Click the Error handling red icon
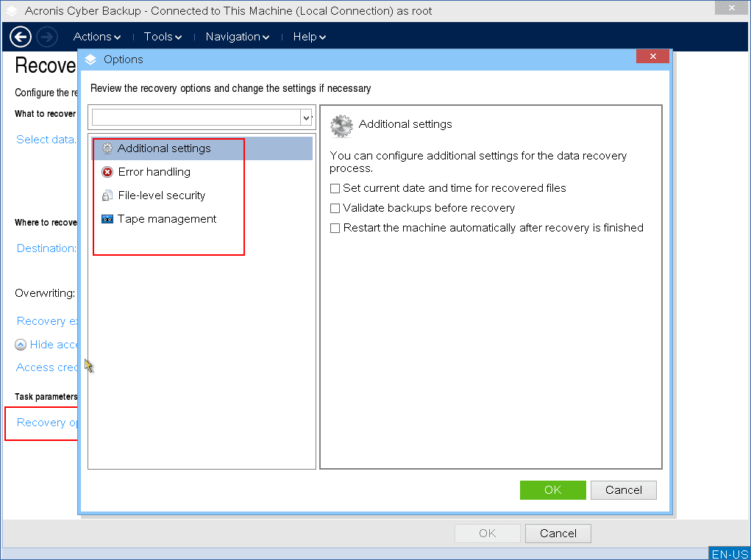This screenshot has width=751, height=560. tap(107, 172)
